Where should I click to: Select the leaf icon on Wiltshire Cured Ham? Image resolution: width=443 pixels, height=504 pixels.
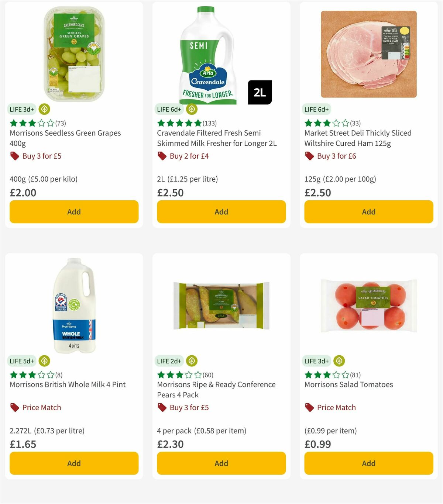click(339, 109)
